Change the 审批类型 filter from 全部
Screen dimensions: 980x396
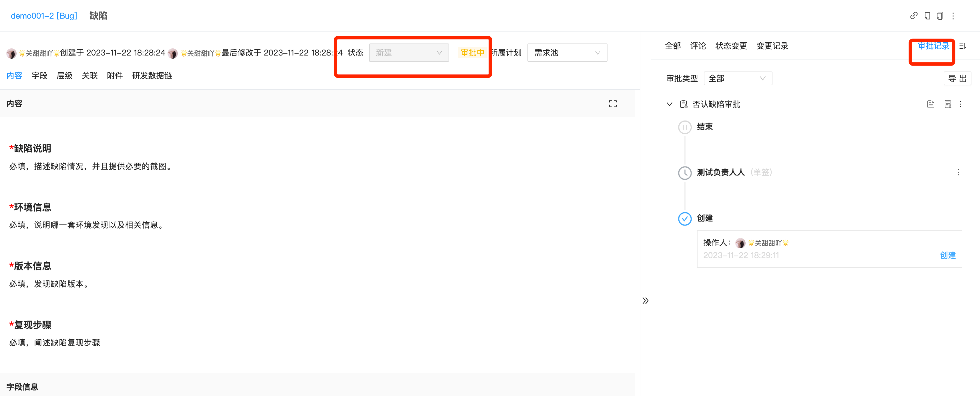[x=737, y=78]
